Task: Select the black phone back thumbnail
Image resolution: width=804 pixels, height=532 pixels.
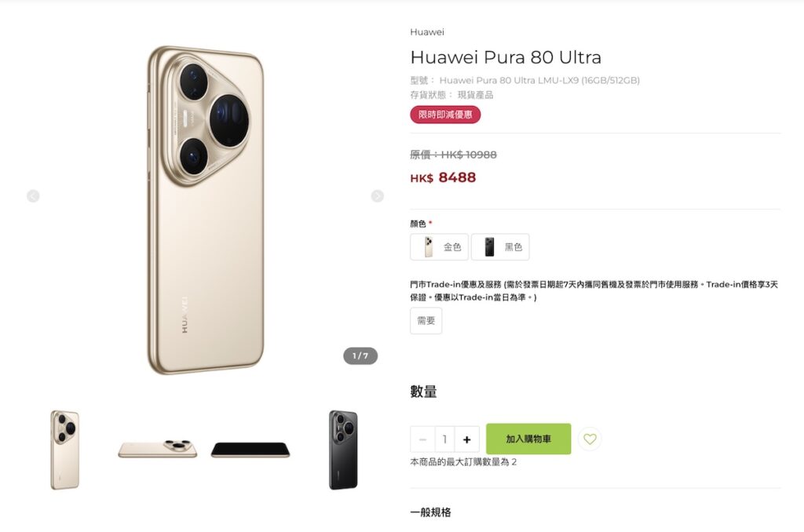Action: point(343,450)
